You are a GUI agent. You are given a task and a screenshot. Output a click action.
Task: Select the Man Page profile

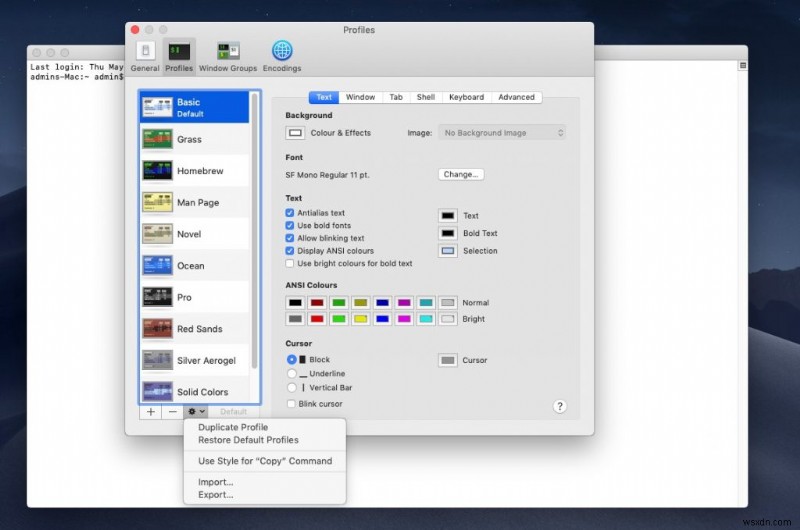(195, 203)
